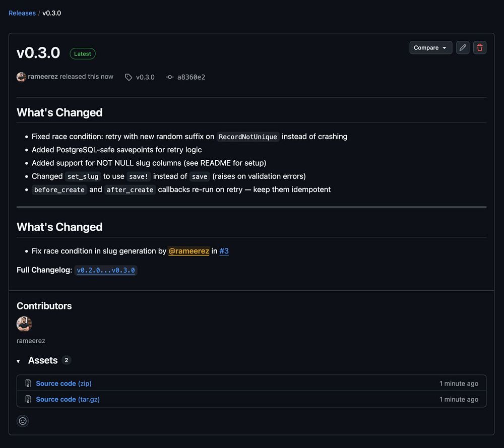Viewport: 504px width, 448px height.
Task: Click rameerez's small avatar near release info
Action: [21, 77]
